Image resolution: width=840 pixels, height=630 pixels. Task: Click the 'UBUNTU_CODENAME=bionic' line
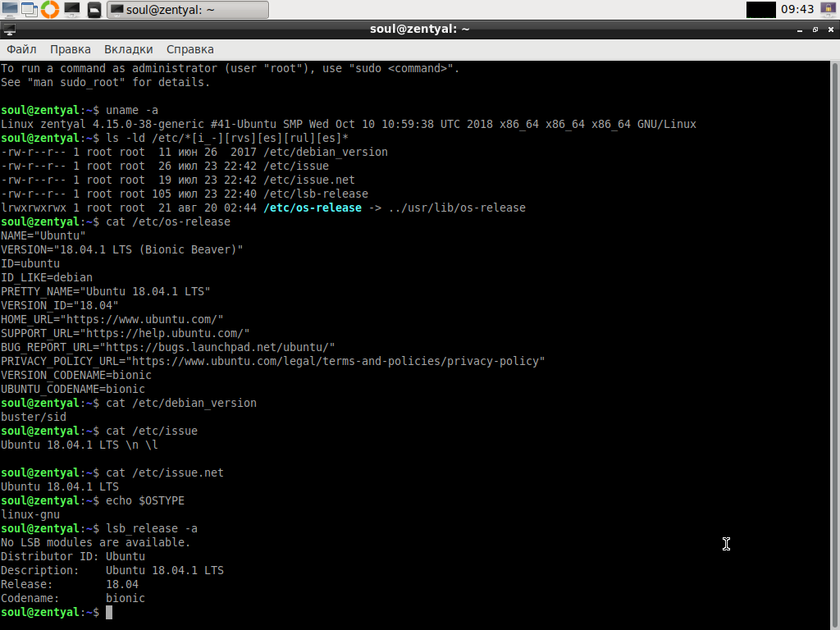click(x=73, y=389)
